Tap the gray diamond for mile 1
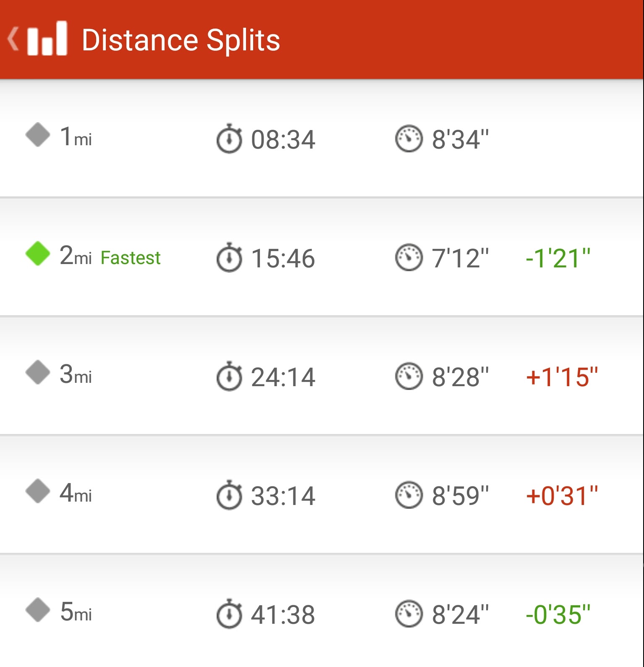The width and height of the screenshot is (644, 667). 38,135
